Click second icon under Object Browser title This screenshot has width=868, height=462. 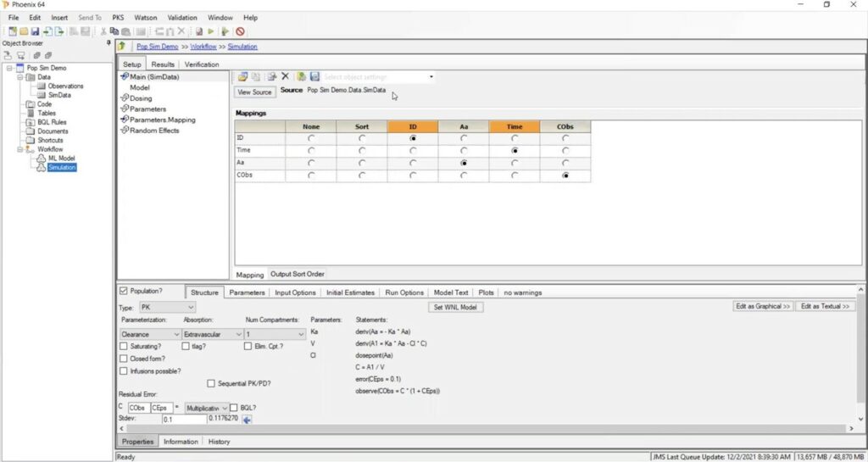tap(21, 55)
